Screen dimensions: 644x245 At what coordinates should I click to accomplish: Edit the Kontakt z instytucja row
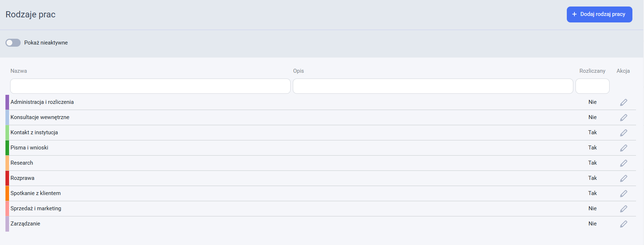pyautogui.click(x=623, y=133)
